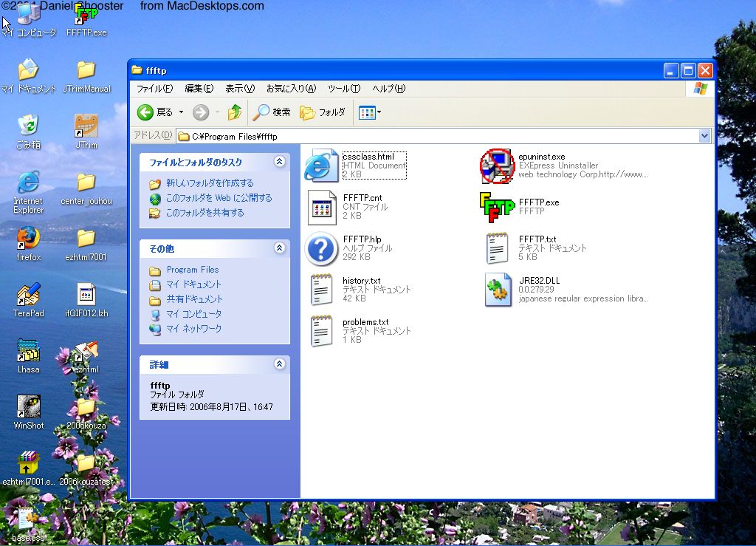756x546 pixels.
Task: Click the ffftp window title bar
Action: coord(396,70)
